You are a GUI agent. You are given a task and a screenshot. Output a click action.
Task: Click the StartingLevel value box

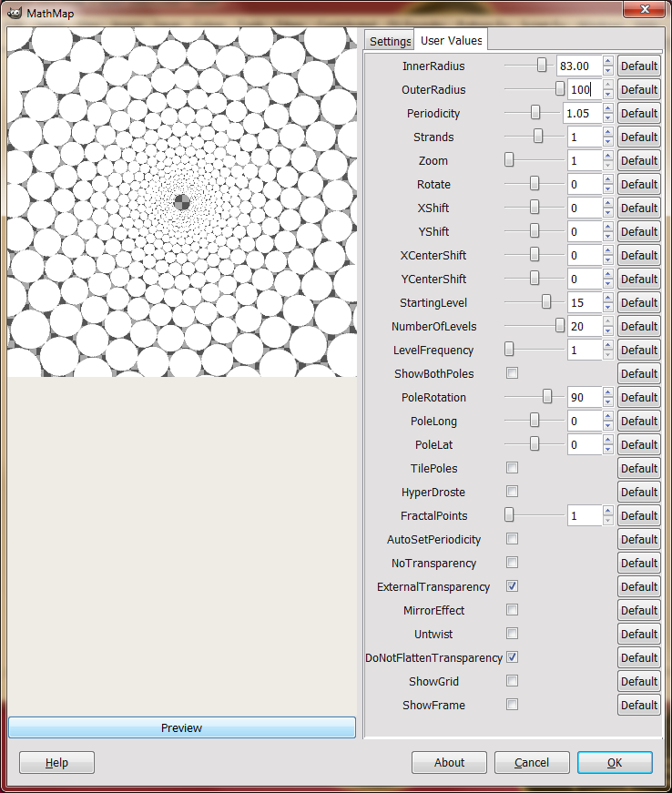click(585, 302)
